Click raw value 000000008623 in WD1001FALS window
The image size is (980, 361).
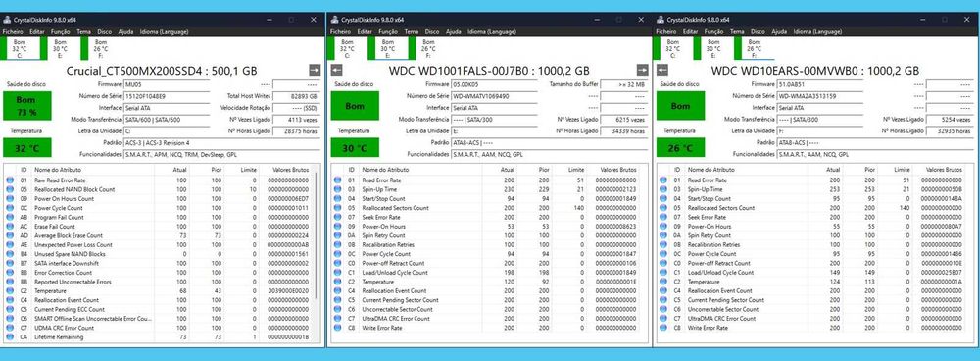tap(615, 227)
